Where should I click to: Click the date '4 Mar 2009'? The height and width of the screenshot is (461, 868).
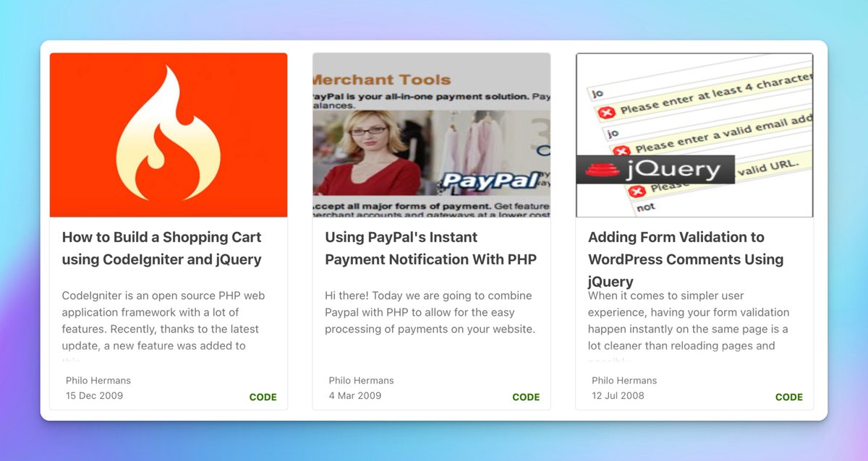coord(355,395)
